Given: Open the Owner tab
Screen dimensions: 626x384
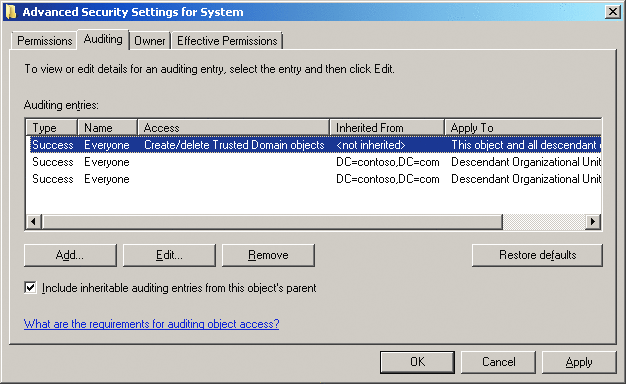Looking at the screenshot, I should coord(150,41).
